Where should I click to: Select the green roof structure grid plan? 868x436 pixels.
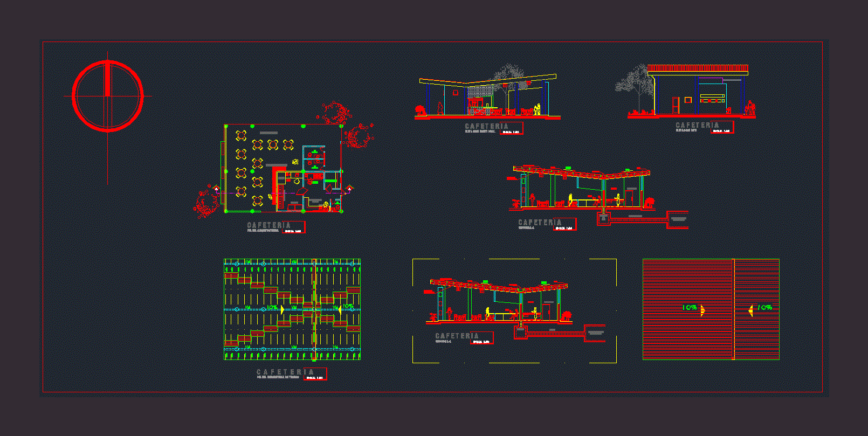point(292,309)
